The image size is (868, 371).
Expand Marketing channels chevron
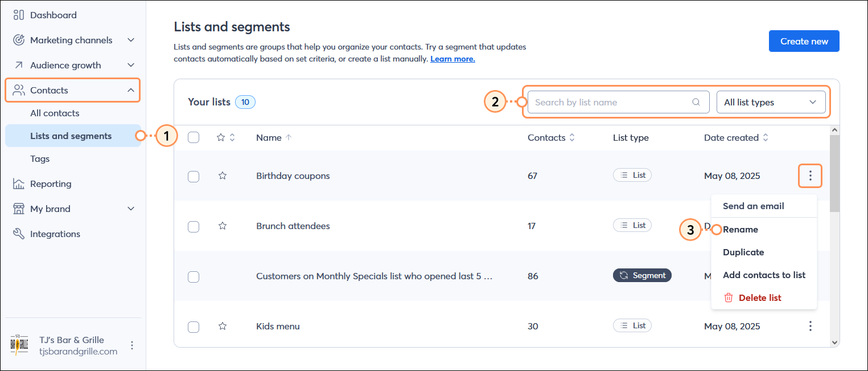(x=131, y=40)
